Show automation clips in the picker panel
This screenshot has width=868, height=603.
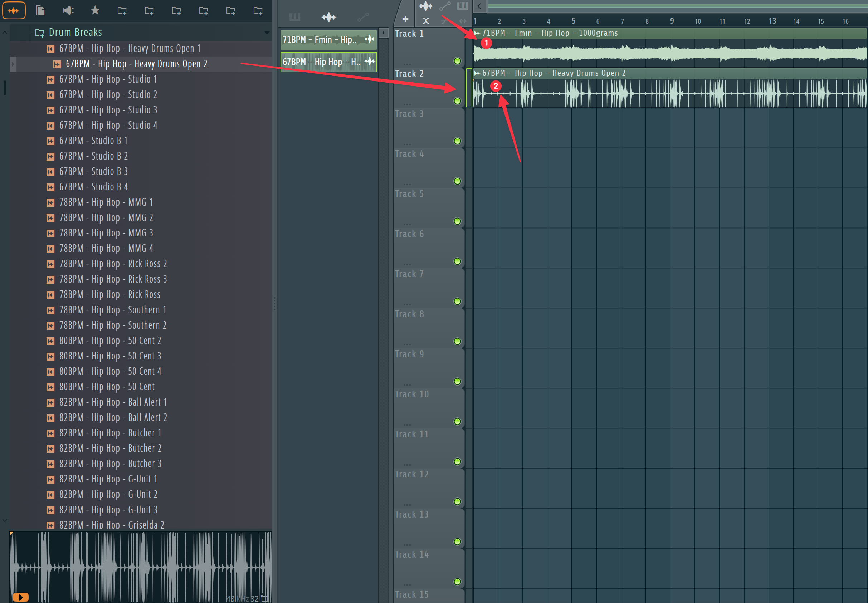[363, 17]
